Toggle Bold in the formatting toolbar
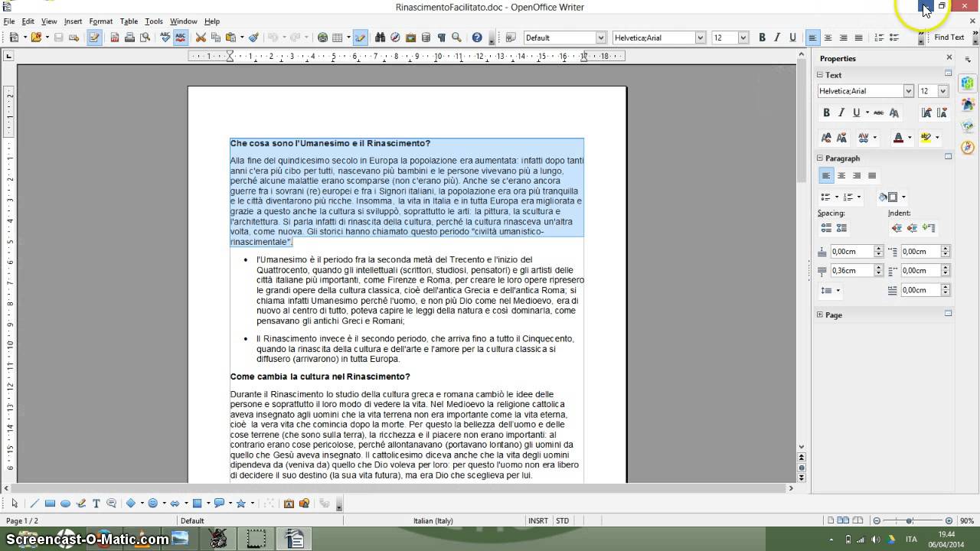The image size is (980, 551). 762,37
